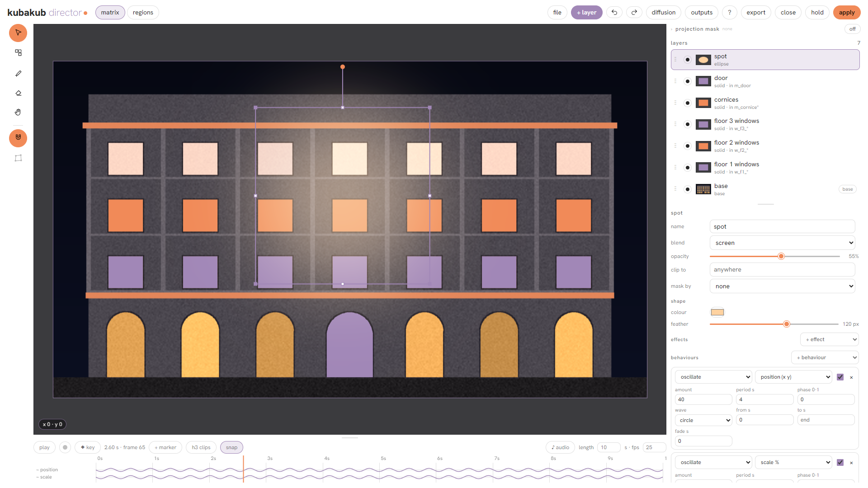Select the eraser tool
This screenshot has height=488, width=868.
[x=18, y=93]
